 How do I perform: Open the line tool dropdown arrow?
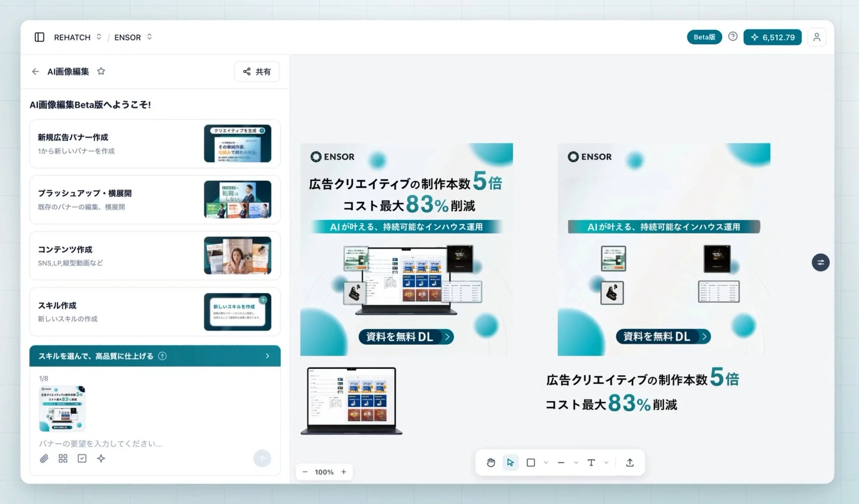576,463
